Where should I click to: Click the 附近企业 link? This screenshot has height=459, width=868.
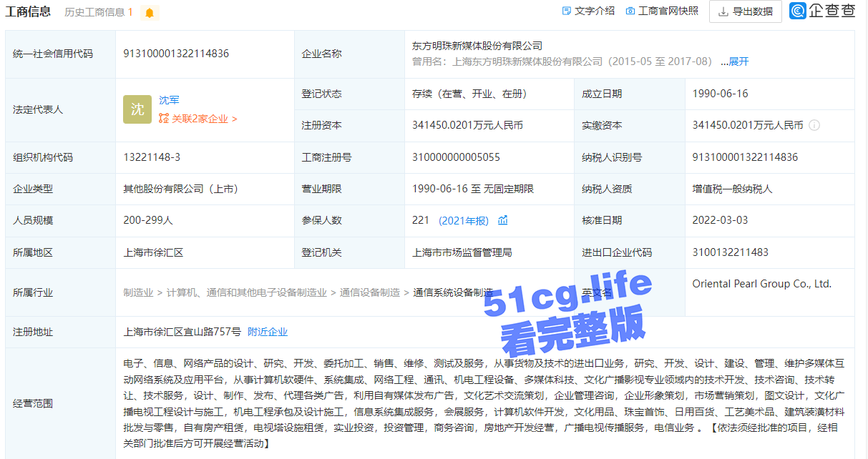[x=268, y=332]
